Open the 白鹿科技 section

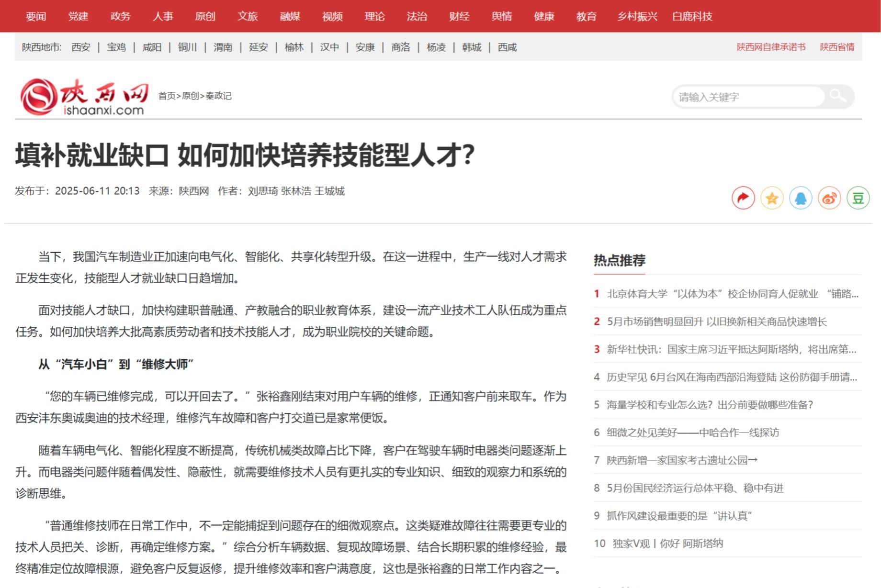(x=692, y=16)
